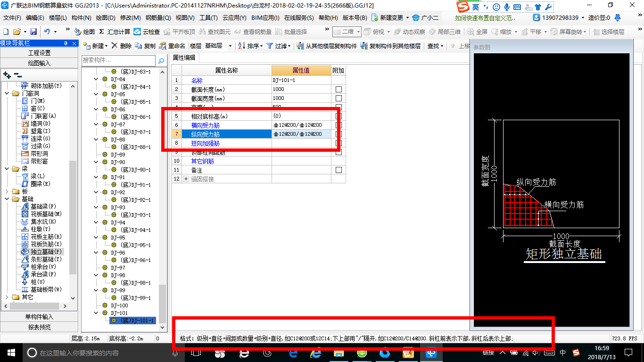Viewport: 644px width, 362px height.
Task: Expand the 板 folder
Action: coord(7,191)
